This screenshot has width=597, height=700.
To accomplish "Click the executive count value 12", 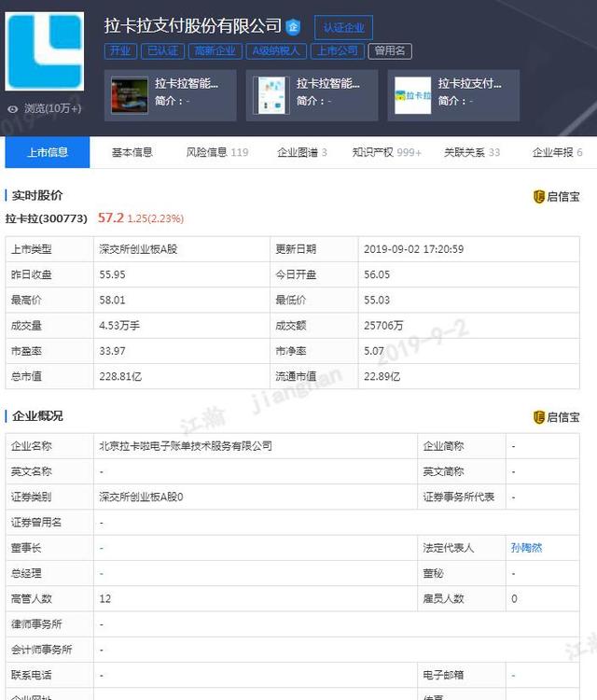I will coord(104,598).
